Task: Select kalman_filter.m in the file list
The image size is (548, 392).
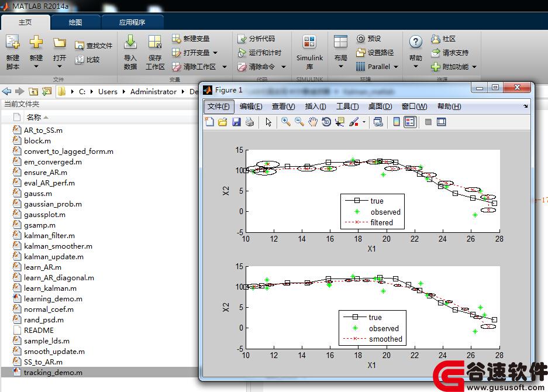Action: click(x=49, y=236)
